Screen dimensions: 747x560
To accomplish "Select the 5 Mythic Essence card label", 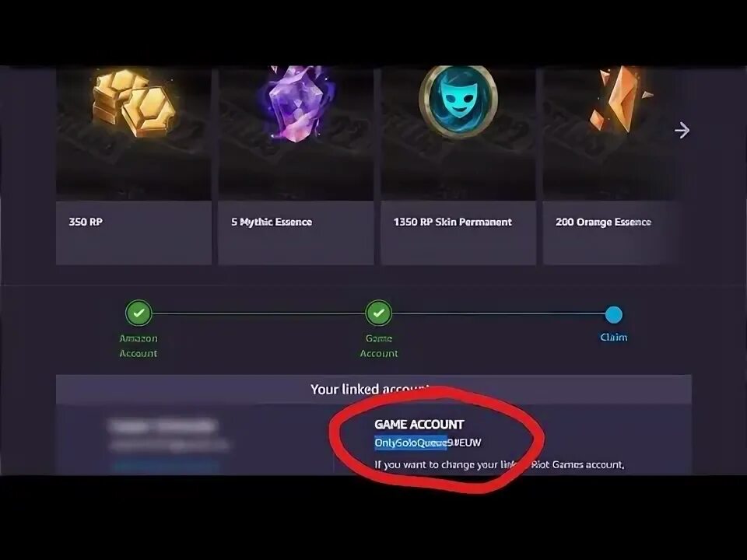I will coord(272,222).
